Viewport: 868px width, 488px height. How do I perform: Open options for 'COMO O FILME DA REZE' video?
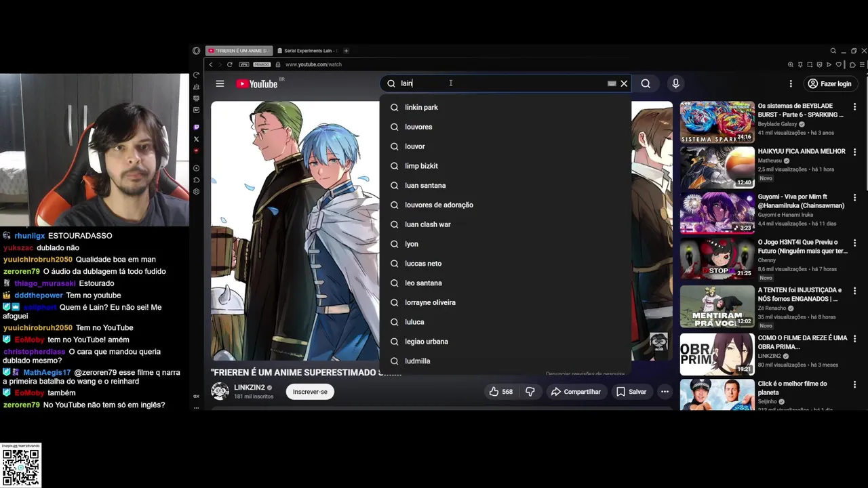pyautogui.click(x=854, y=338)
